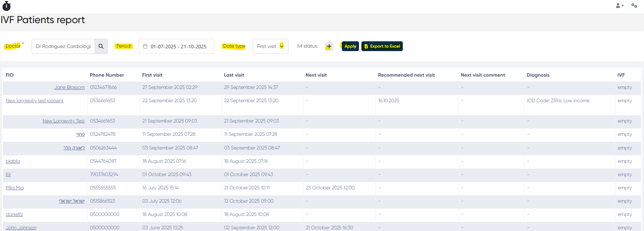The image size is (644, 231).
Task: Open the settings gears icon
Action: tap(634, 6)
